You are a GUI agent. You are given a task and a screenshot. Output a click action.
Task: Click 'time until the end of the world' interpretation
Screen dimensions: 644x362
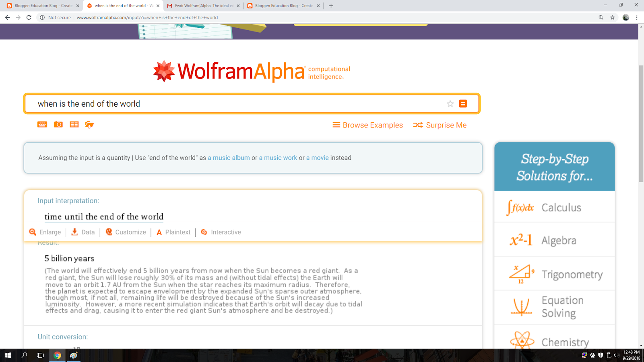pos(104,217)
